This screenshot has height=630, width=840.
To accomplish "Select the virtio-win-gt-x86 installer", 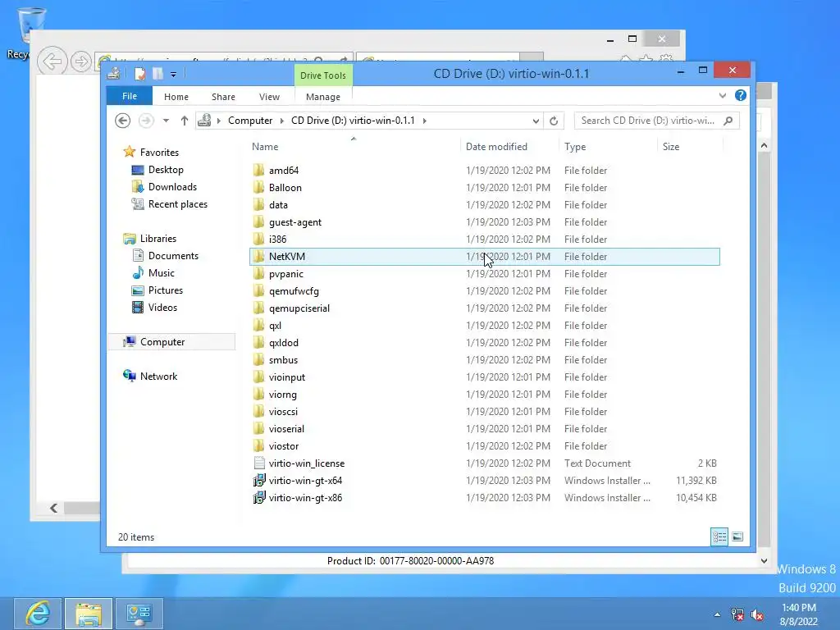I will [485, 498].
